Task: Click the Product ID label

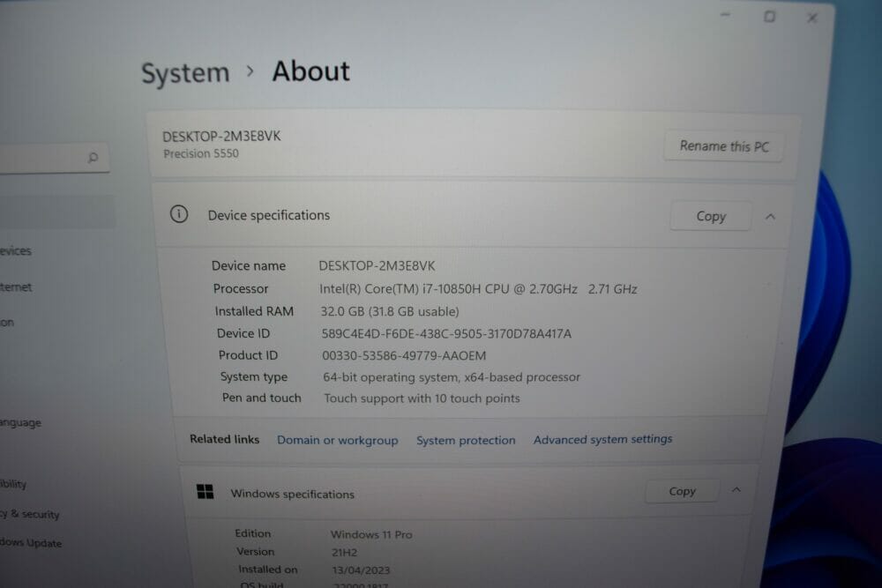Action: (248, 355)
